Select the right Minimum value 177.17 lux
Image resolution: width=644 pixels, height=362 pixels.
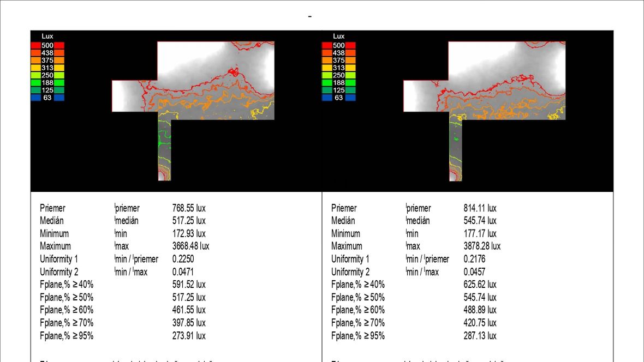click(480, 233)
